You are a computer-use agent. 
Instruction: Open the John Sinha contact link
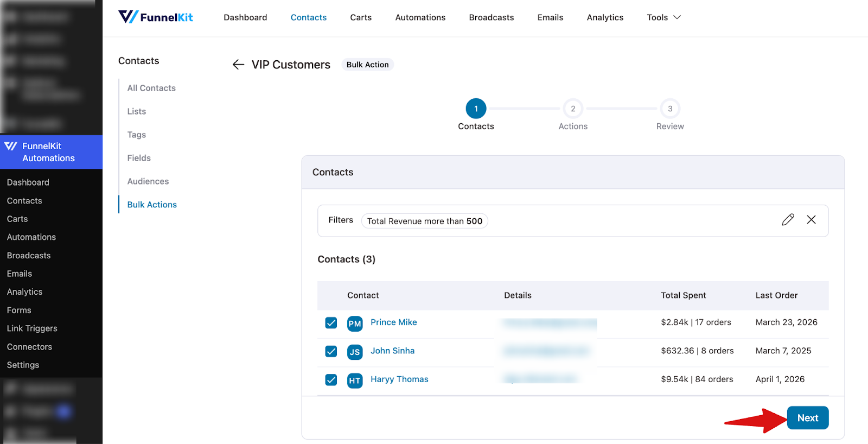click(x=393, y=351)
